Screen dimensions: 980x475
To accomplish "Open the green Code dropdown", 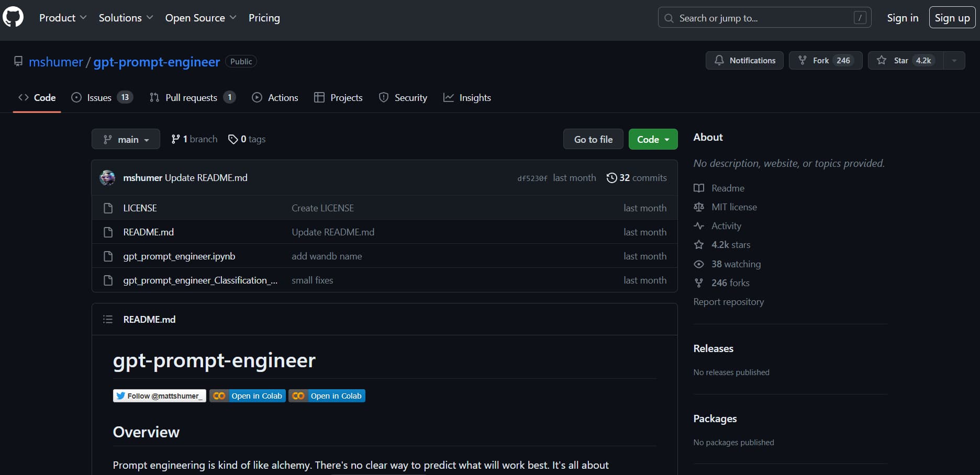I will [x=653, y=139].
